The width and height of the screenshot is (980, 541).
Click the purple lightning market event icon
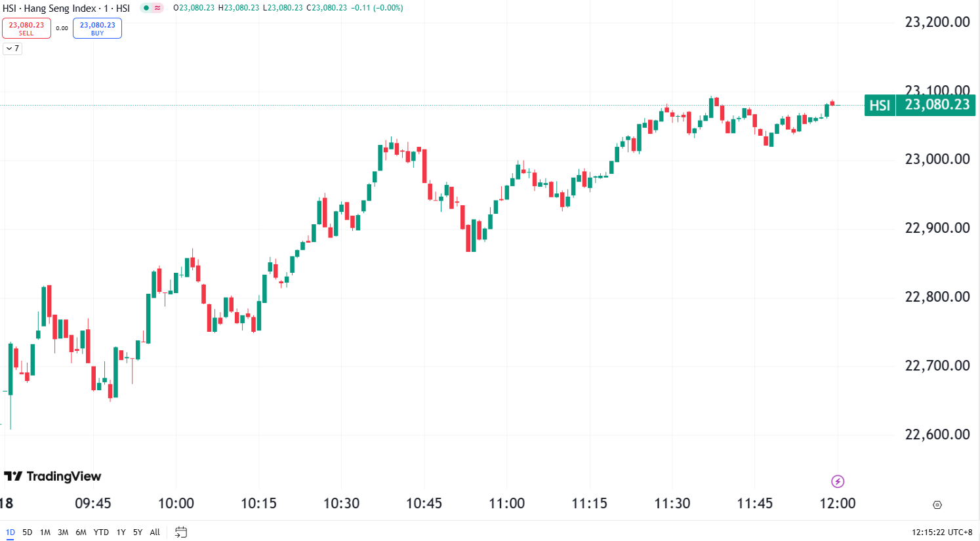(x=839, y=481)
